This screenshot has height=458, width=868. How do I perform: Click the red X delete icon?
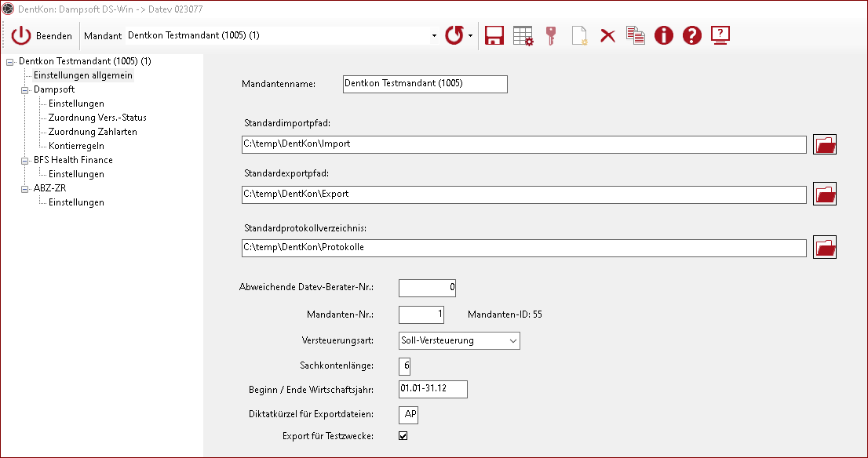(x=607, y=37)
